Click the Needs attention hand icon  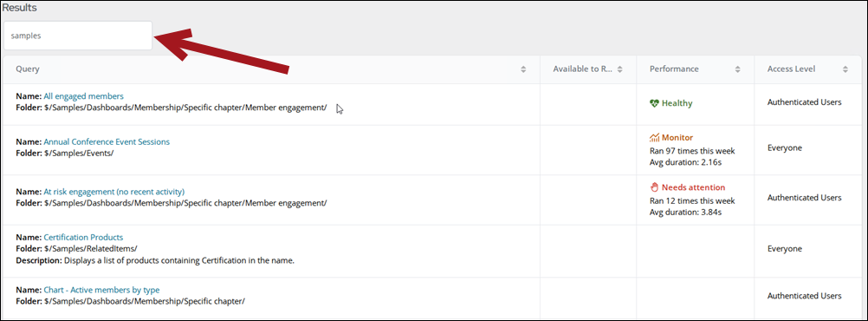[x=654, y=187]
